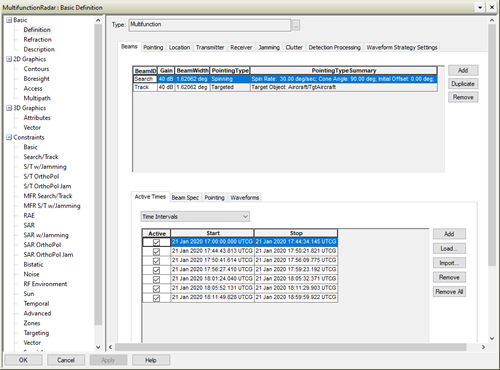Select Multipath in the tree
The height and width of the screenshot is (370, 500).
coord(37,98)
